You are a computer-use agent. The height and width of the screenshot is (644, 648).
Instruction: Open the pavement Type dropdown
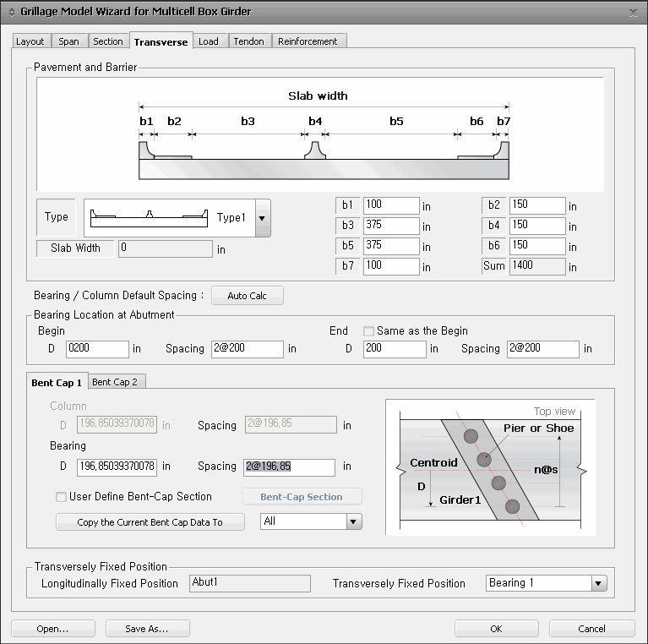[262, 218]
